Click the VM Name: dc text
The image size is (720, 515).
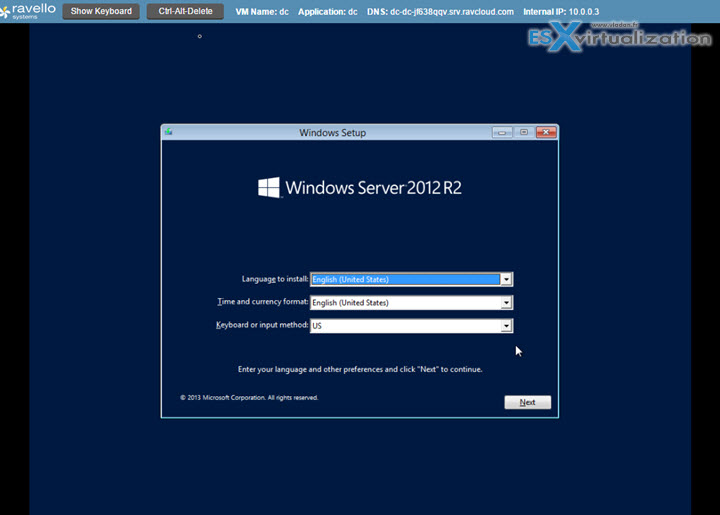262,11
